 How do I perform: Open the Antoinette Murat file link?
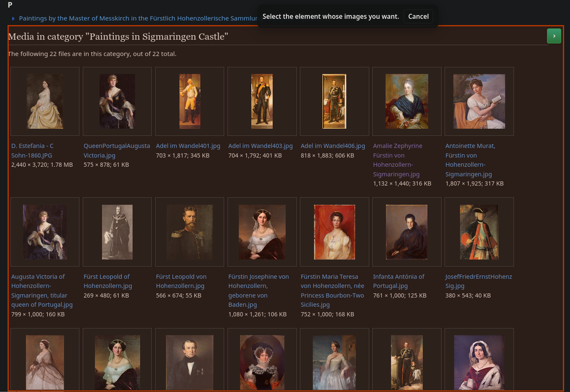tap(470, 160)
